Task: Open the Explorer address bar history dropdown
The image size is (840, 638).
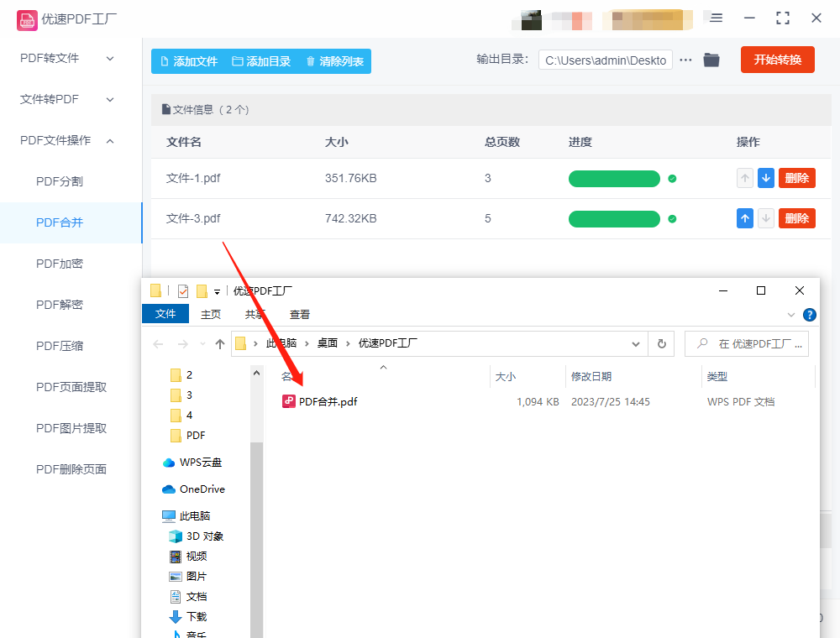Action: [x=636, y=343]
